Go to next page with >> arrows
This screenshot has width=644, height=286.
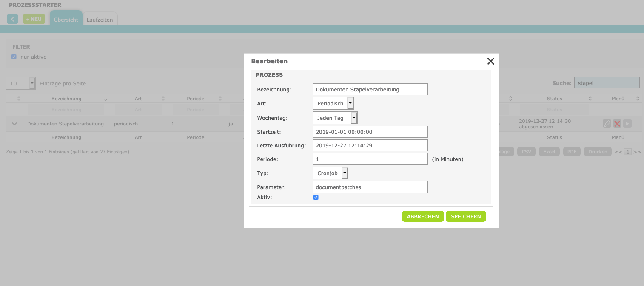pos(637,152)
